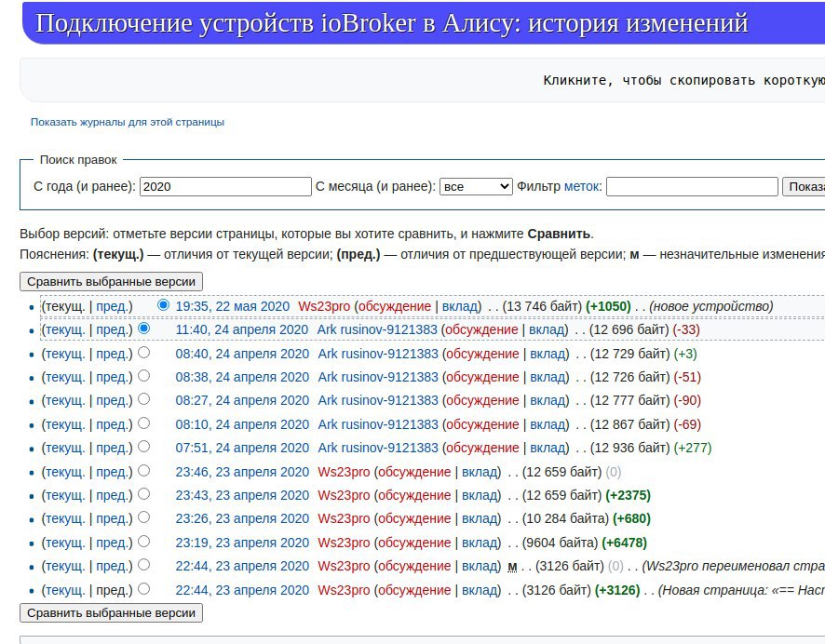Screen dimensions: 825x644
Task: Select radio button for 19:35, 22 мая 2020 revision
Action: (163, 305)
